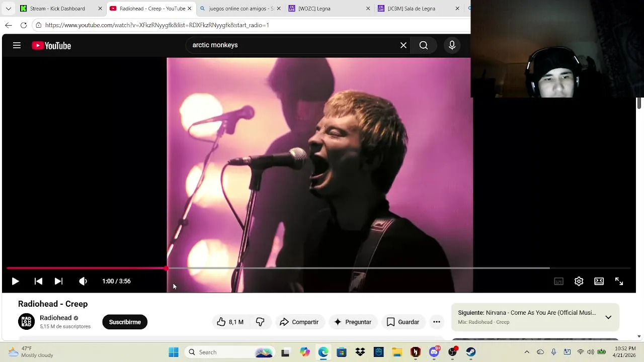
Task: Open Discord from the taskbar
Action: tap(434, 352)
